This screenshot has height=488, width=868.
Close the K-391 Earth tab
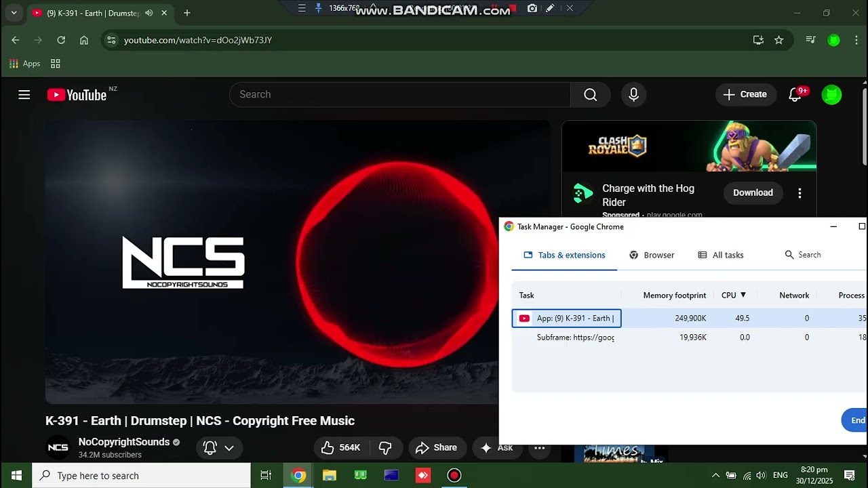164,13
